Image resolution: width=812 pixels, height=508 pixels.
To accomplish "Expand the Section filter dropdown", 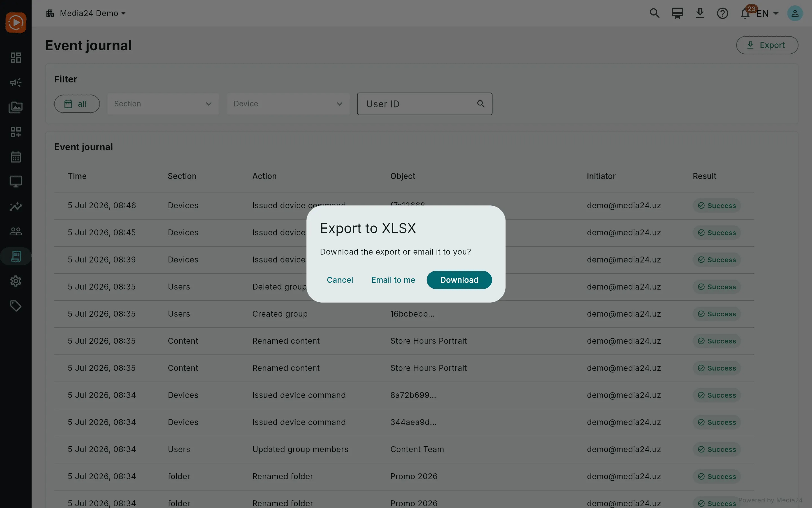I will click(x=163, y=104).
